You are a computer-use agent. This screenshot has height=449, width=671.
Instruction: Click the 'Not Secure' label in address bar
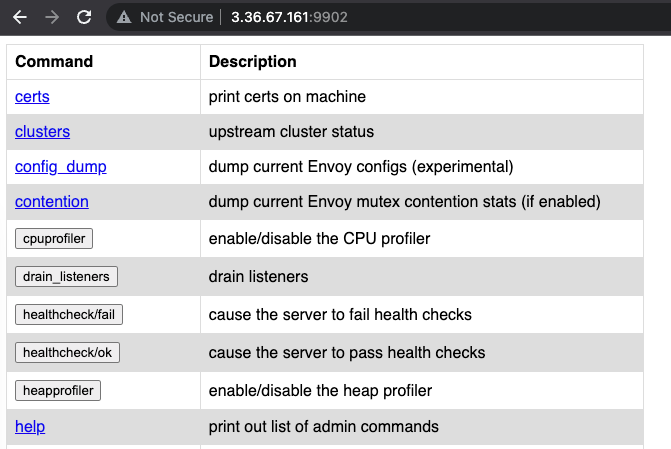point(176,17)
